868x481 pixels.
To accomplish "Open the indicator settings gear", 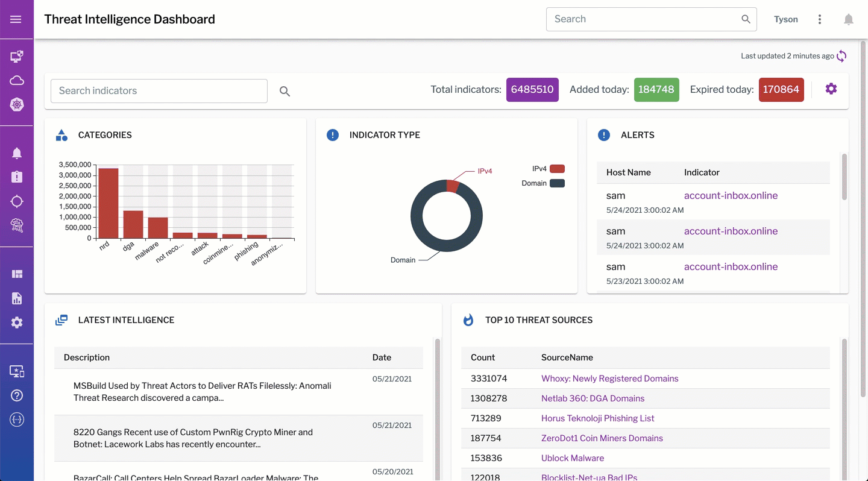I will (x=831, y=89).
